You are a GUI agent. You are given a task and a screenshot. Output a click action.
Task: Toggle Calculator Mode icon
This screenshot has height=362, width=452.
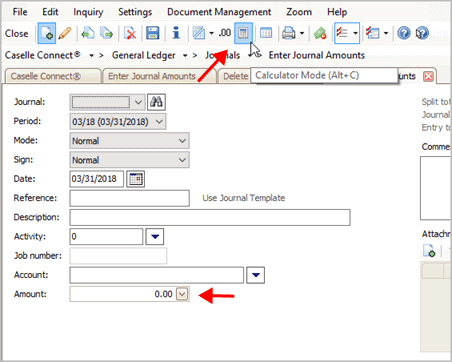coord(243,33)
